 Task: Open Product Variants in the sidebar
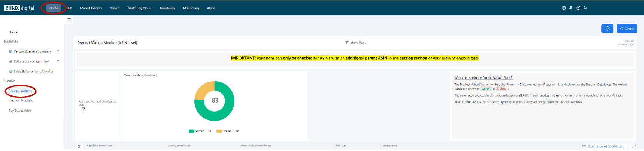coord(20,91)
